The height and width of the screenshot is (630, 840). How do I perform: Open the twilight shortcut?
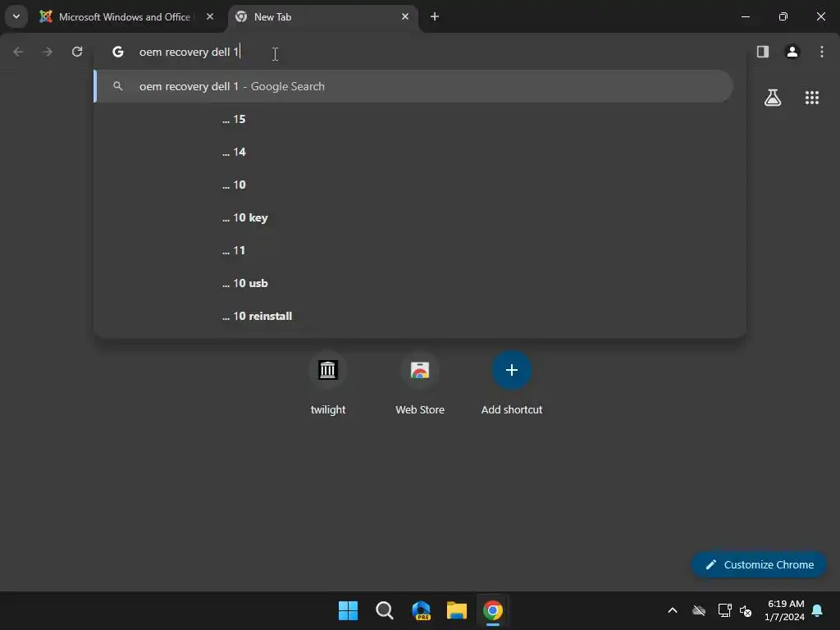[x=328, y=384]
